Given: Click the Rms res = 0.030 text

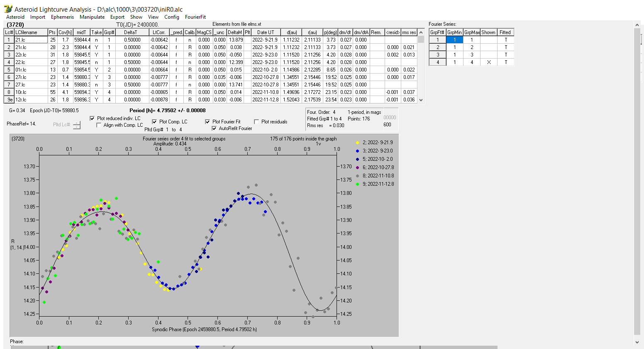Looking at the screenshot, I should (326, 125).
